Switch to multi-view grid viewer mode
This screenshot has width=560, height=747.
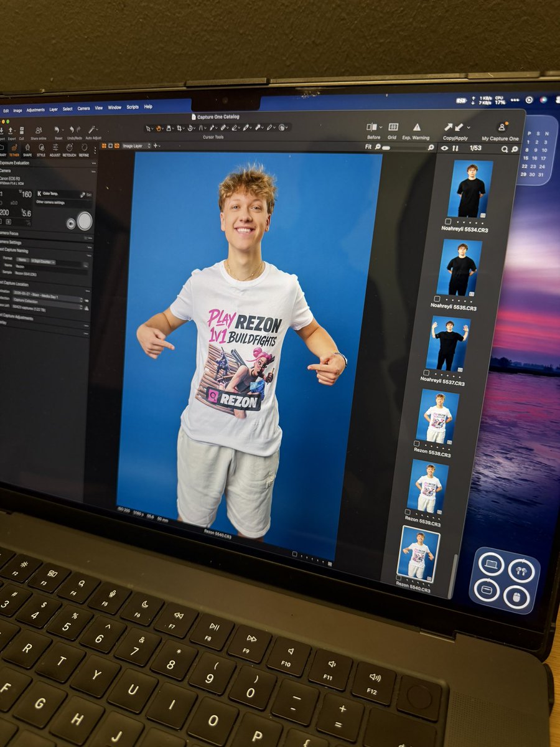pos(104,146)
